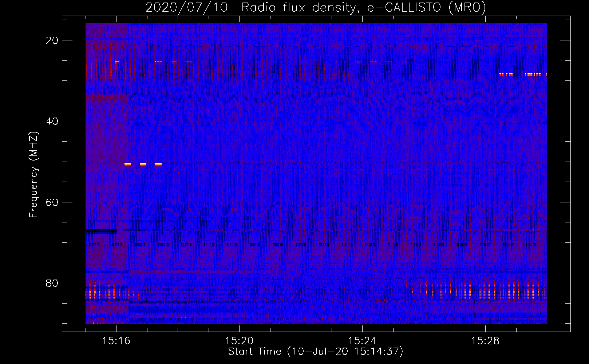The height and width of the screenshot is (364, 589).
Task: Select the 'Frequency (MHZ)' y-axis label
Action: click(33, 175)
